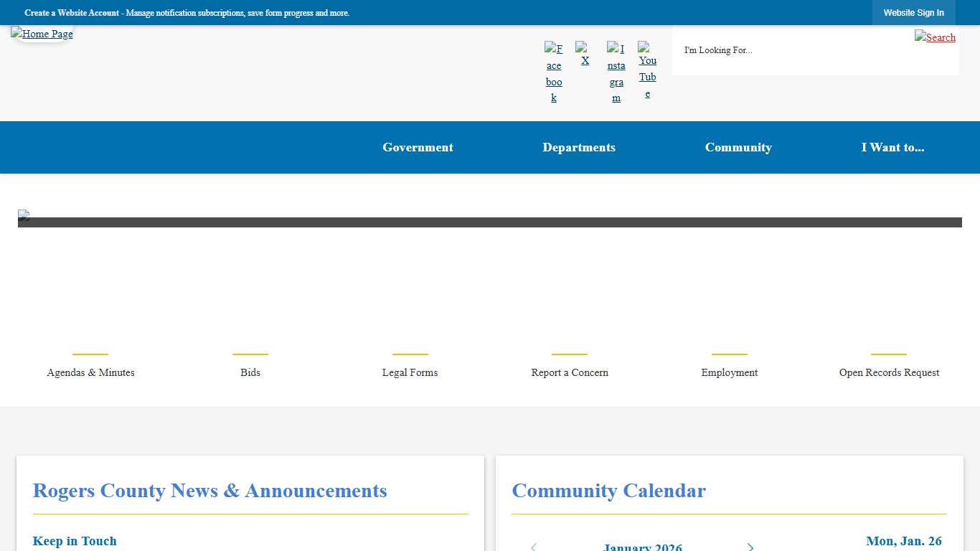980x551 pixels.
Task: Open the Report a Concern link
Action: click(x=569, y=372)
